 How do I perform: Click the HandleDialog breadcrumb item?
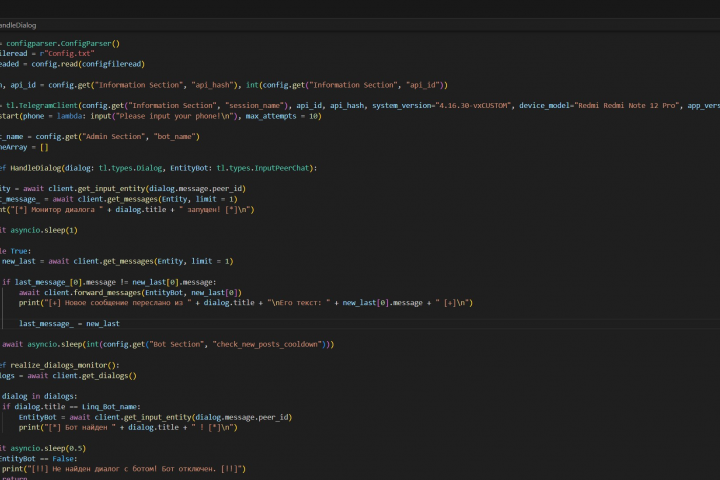[18, 25]
